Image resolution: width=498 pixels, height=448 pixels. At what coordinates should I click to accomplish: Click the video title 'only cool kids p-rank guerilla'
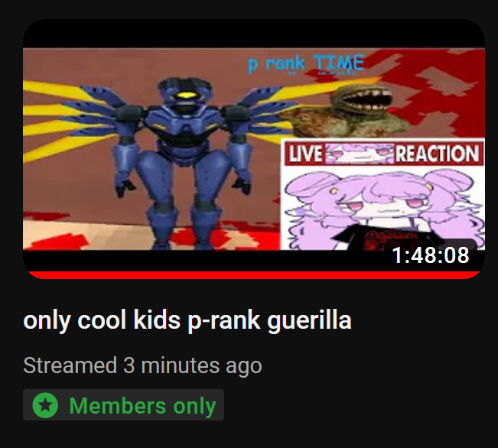tap(187, 320)
